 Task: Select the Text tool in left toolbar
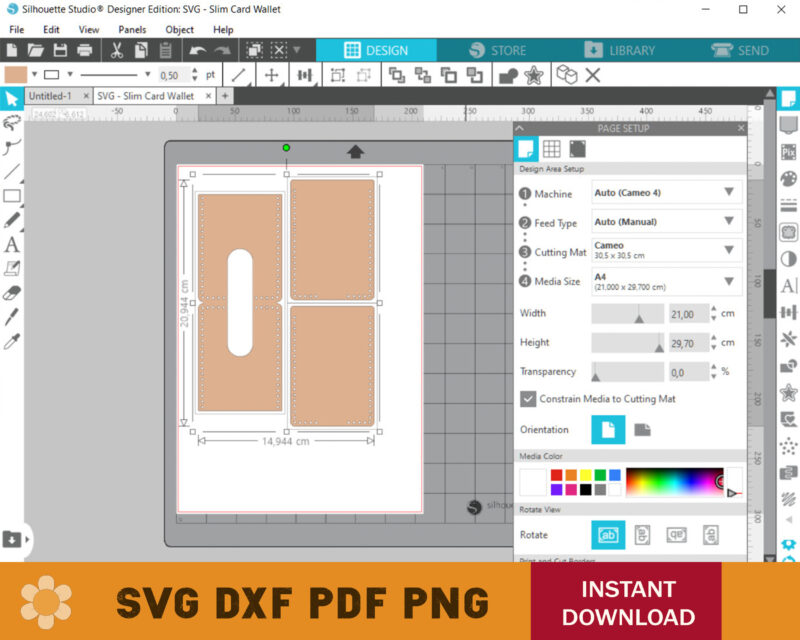[x=12, y=244]
